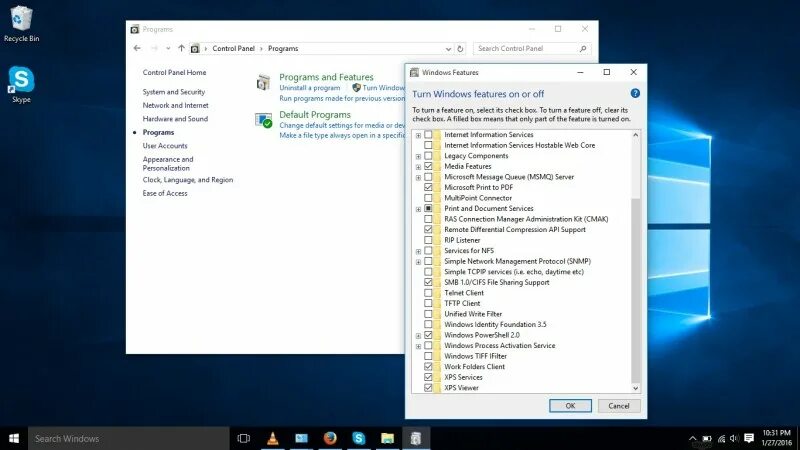Click the taskbar clock and date
The height and width of the screenshot is (450, 800).
[777, 438]
